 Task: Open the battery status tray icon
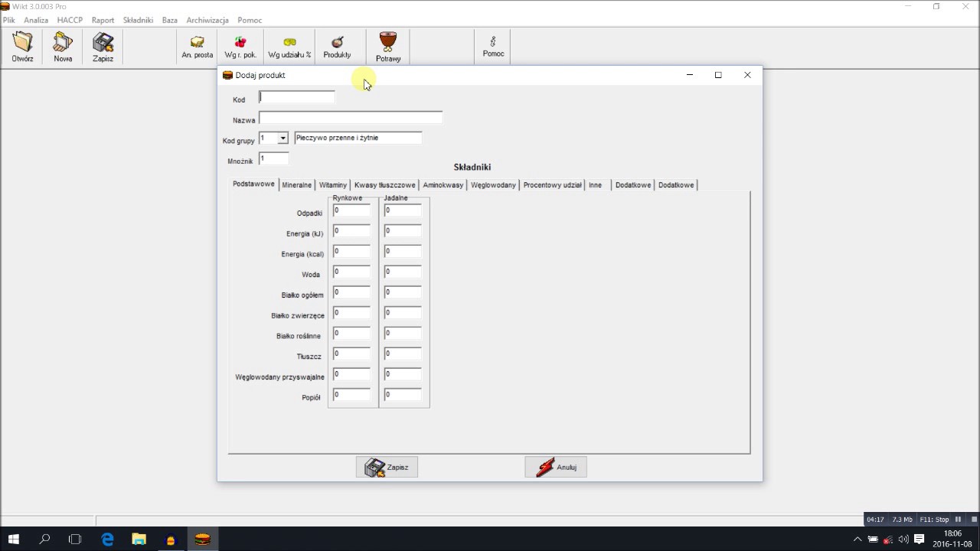(x=873, y=539)
